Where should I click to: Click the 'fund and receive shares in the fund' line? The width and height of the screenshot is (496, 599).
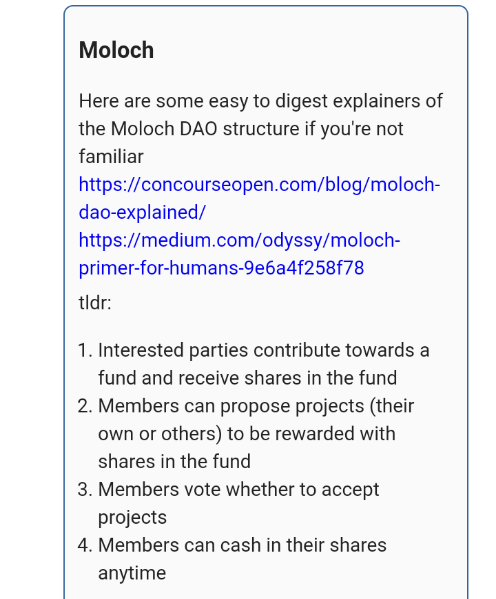click(x=247, y=378)
